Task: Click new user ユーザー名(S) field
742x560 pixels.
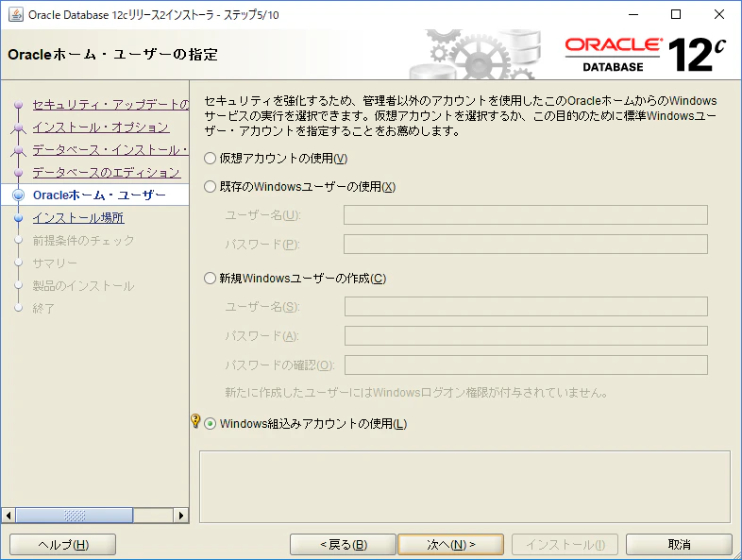Action: pos(526,306)
